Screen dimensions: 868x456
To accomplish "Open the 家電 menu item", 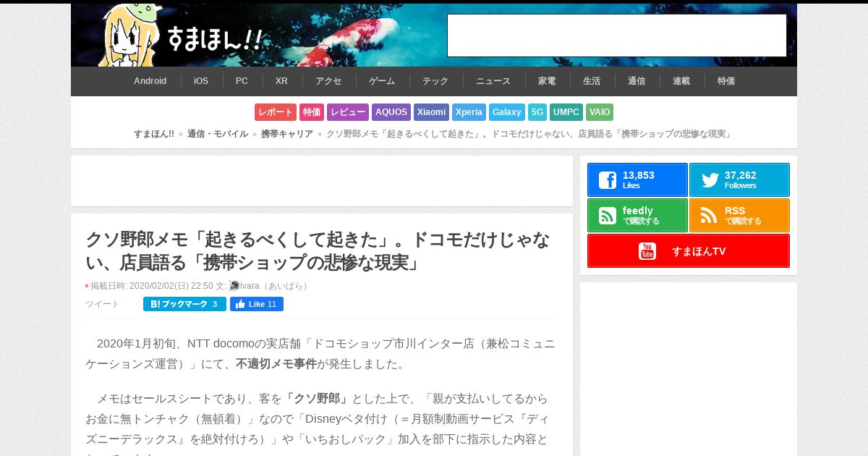I will click(x=547, y=81).
